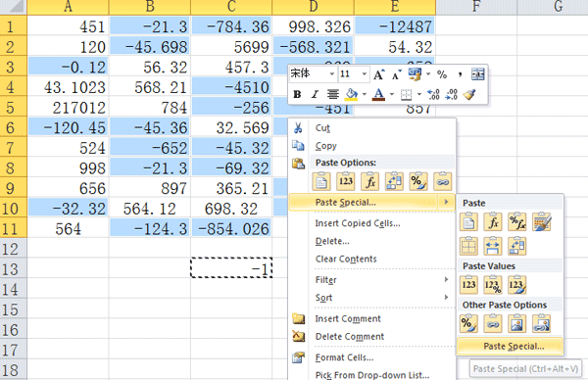This screenshot has width=588, height=380.
Task: Click Pick From Drop-down List... entry
Action: (372, 375)
